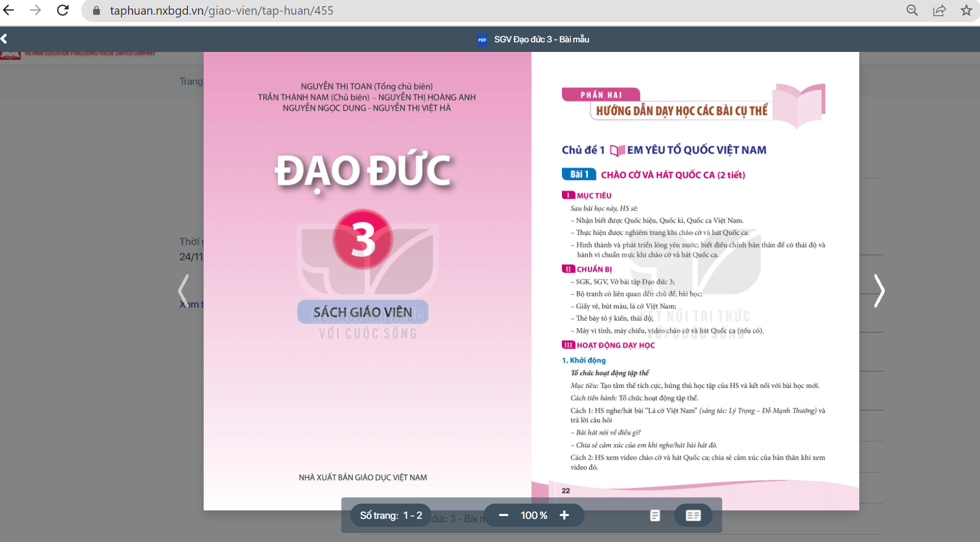Click the 'MỤC TIÊU' section heading
The image size is (980, 542).
coord(594,195)
